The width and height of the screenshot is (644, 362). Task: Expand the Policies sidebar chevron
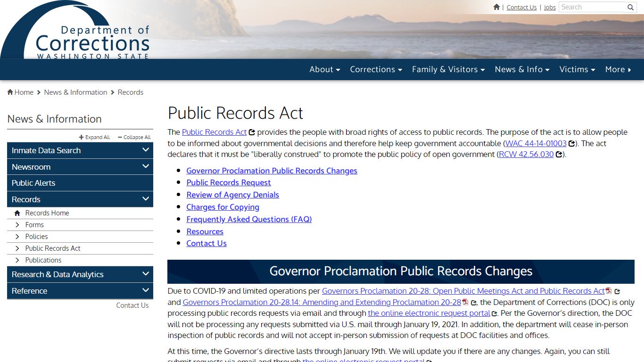17,237
